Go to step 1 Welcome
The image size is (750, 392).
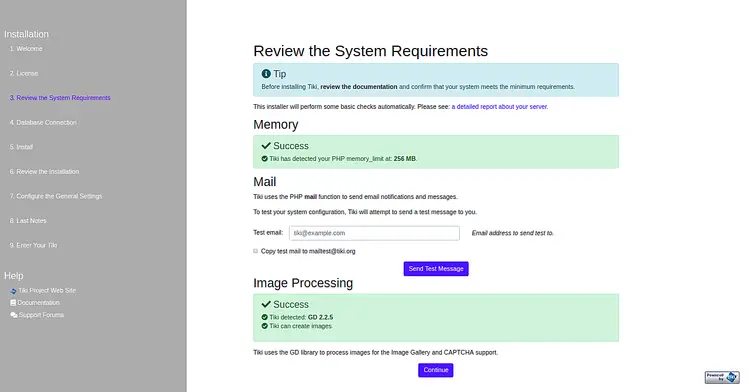coord(26,49)
